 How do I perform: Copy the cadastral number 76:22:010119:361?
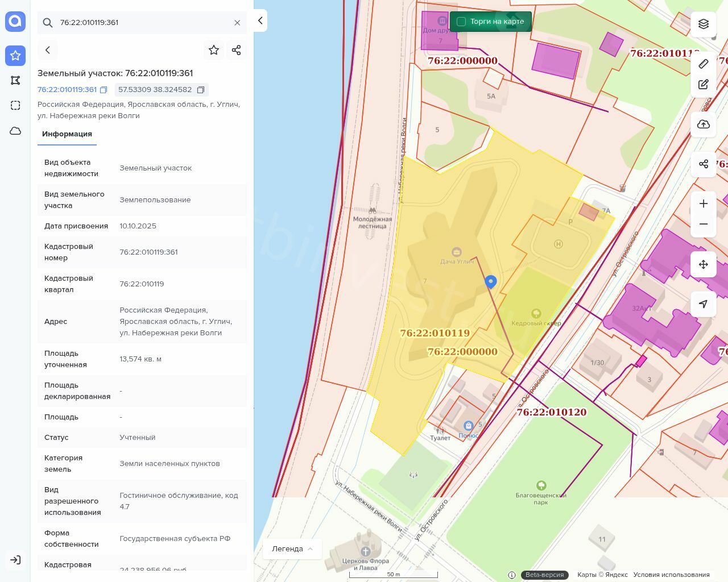(x=104, y=90)
